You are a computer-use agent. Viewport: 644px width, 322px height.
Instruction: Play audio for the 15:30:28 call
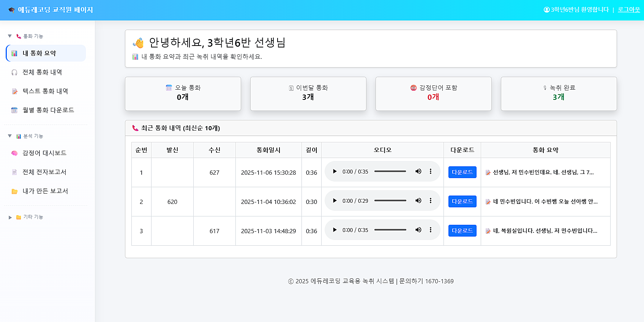coord(335,171)
